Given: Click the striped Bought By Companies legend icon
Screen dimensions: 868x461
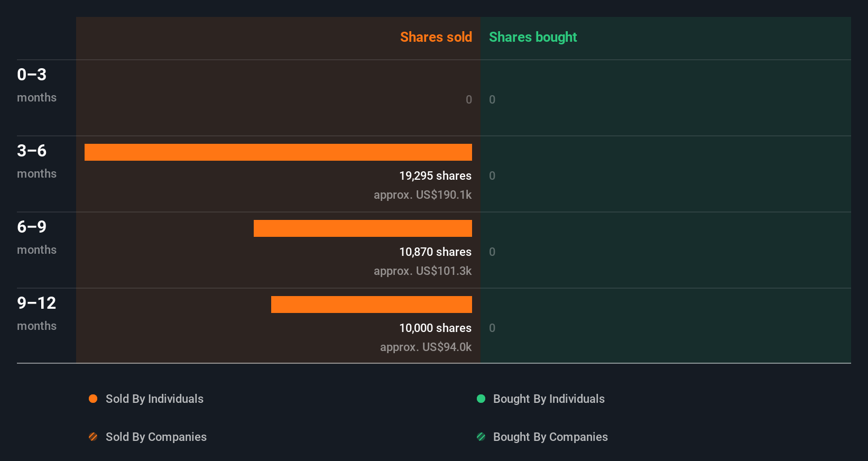Looking at the screenshot, I should tap(481, 437).
